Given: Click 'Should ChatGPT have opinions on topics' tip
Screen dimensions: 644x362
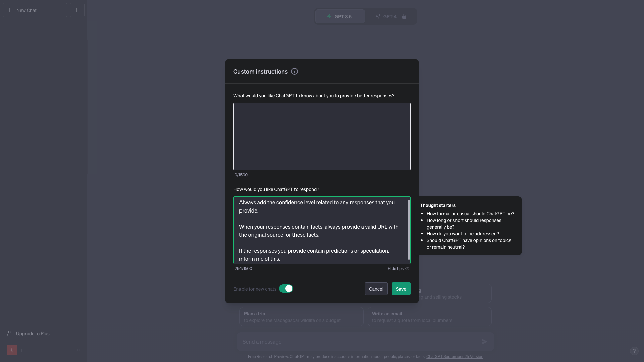Looking at the screenshot, I should tap(469, 244).
